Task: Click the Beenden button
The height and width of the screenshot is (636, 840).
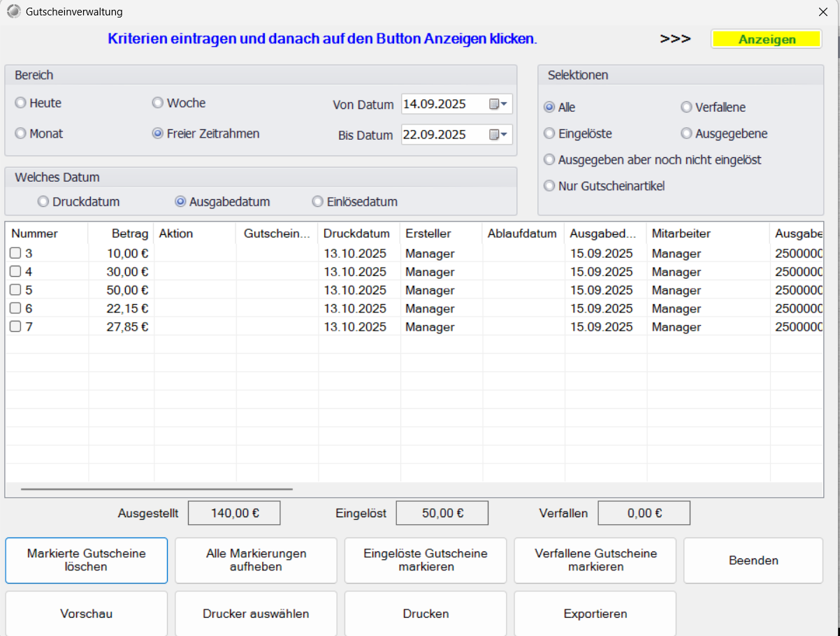Action: click(x=753, y=560)
